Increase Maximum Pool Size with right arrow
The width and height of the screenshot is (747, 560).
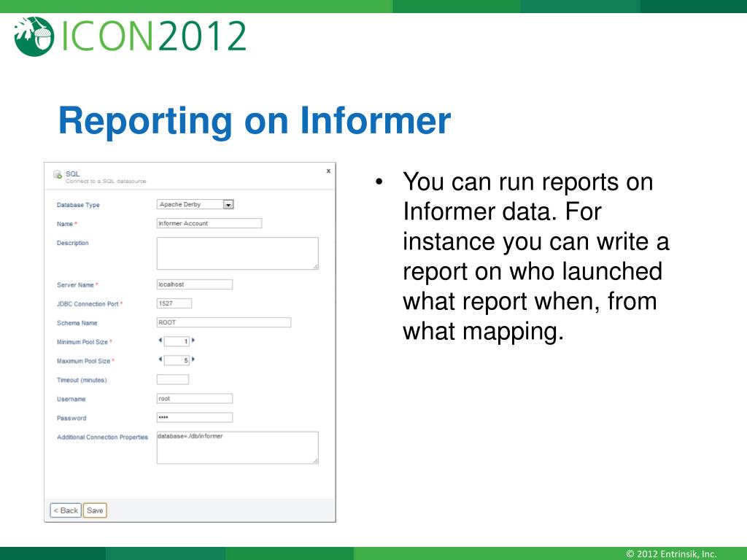(193, 359)
